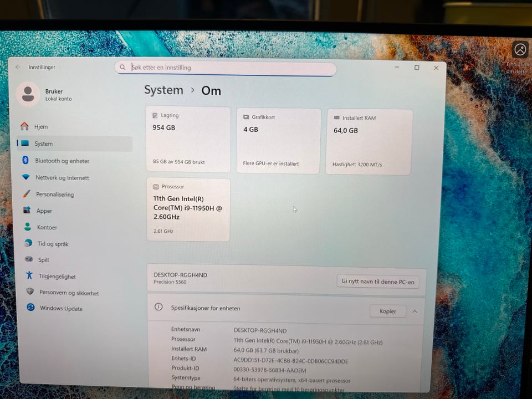Open the Installert RAM 64,0 GB card
The width and height of the screenshot is (532, 399).
369,142
